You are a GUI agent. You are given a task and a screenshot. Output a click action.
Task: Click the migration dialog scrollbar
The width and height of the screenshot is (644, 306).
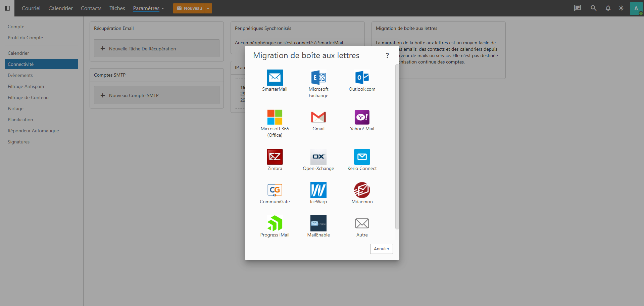pos(397,146)
